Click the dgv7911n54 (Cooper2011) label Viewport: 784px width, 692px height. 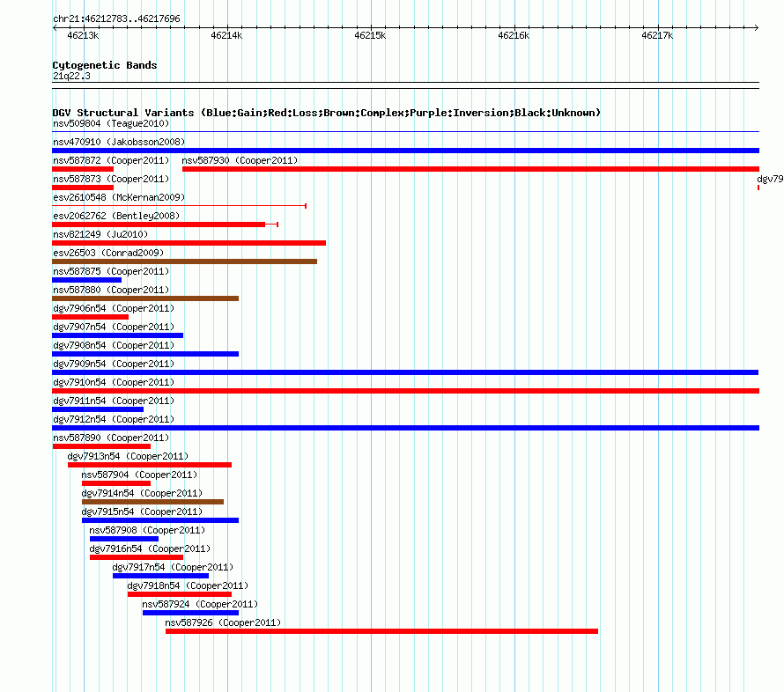114,401
